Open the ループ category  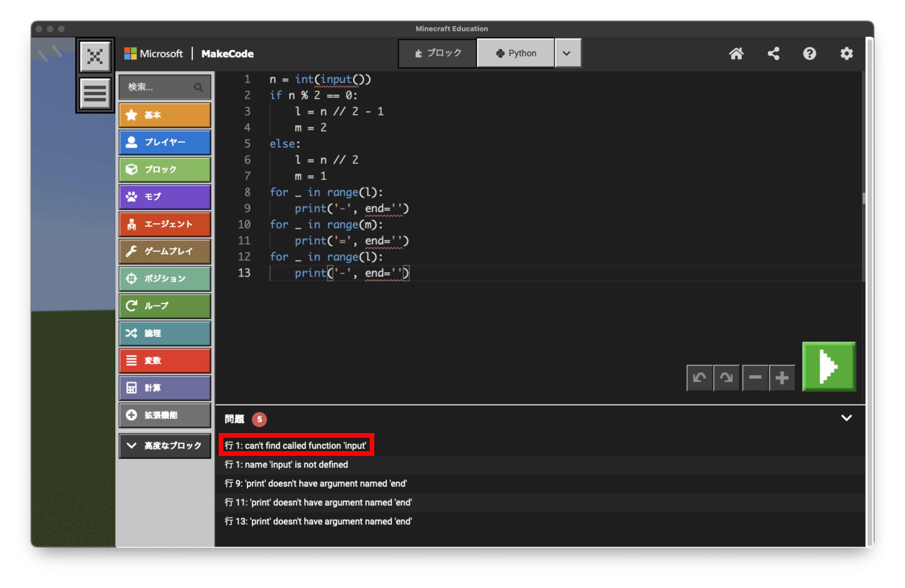click(165, 306)
